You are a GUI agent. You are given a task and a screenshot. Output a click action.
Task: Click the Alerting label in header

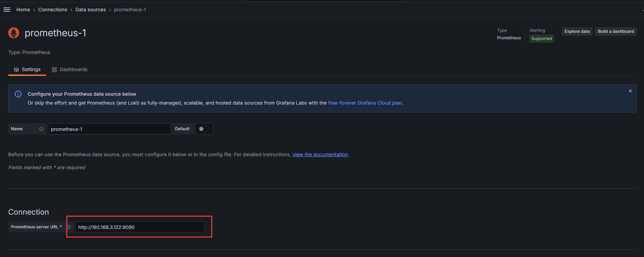(537, 30)
